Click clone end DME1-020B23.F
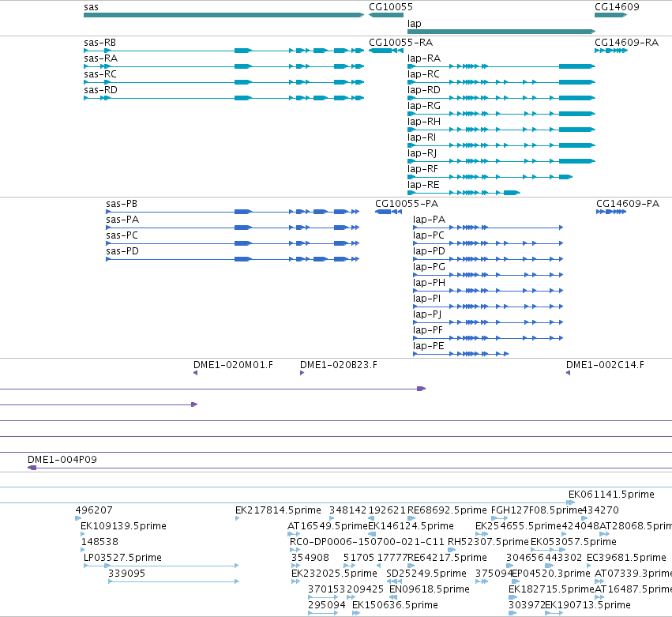This screenshot has height=617, width=672. (339, 365)
